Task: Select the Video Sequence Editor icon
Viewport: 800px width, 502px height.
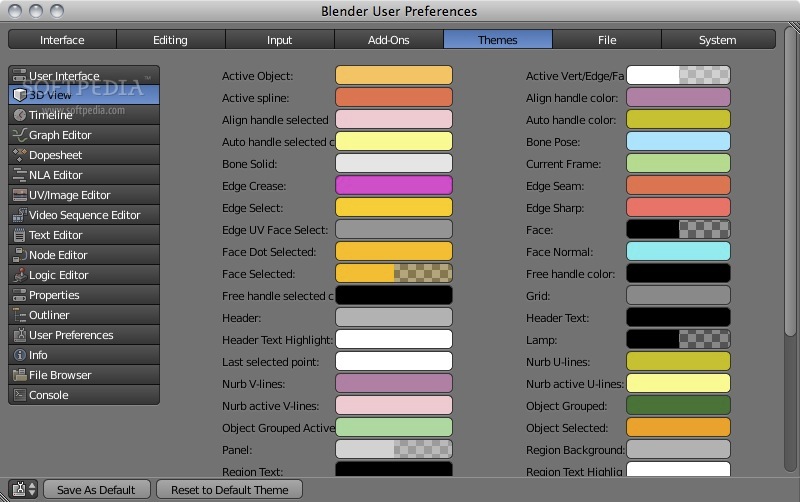Action: coord(19,215)
